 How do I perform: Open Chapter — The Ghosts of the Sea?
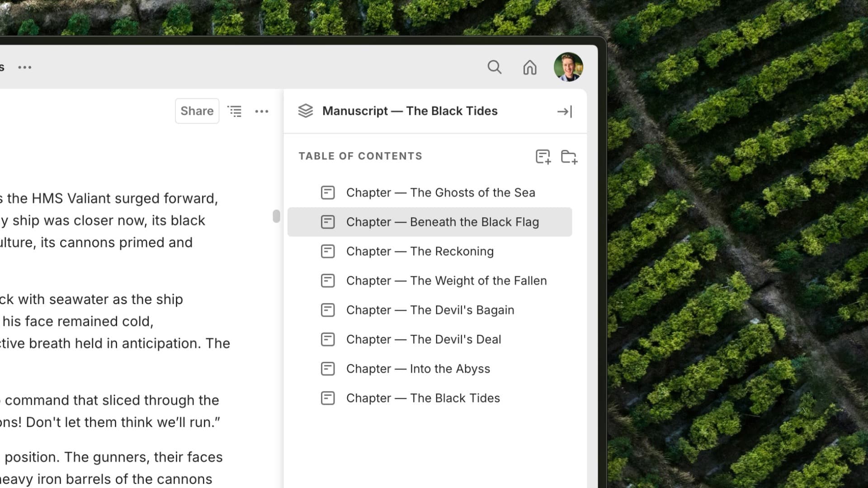(440, 192)
